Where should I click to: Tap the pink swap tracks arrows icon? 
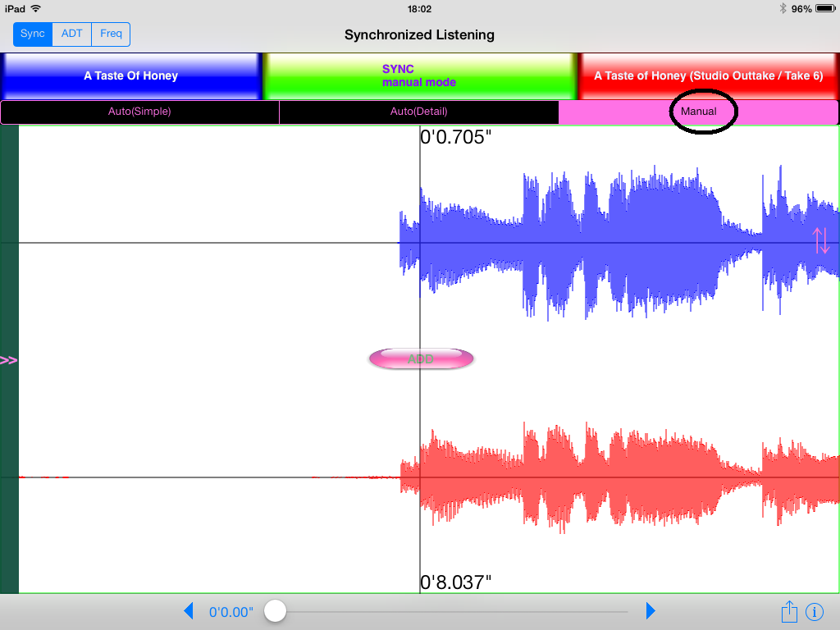tap(820, 240)
